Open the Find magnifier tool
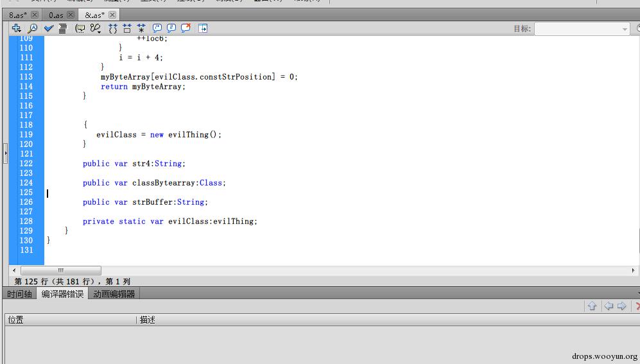The height and width of the screenshot is (364, 640). click(32, 28)
